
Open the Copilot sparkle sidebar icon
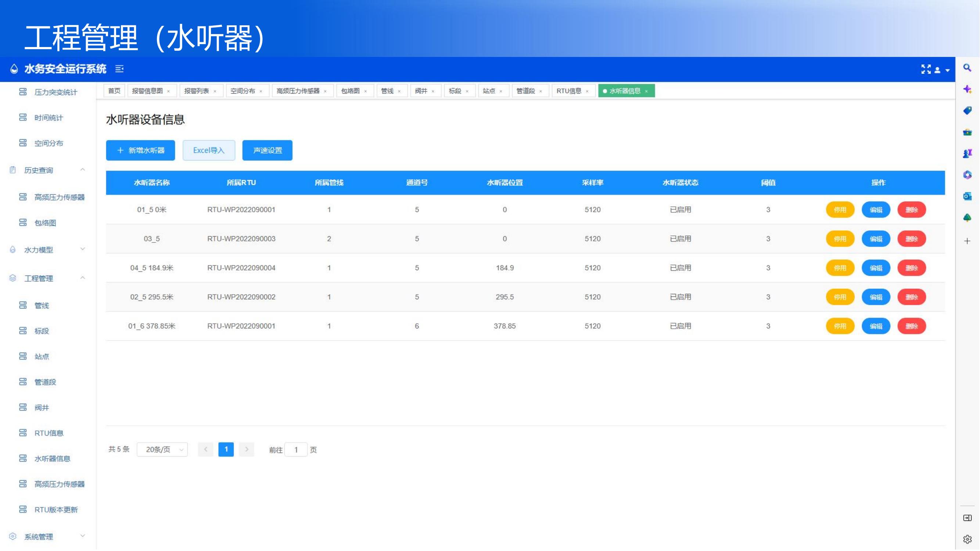click(967, 89)
